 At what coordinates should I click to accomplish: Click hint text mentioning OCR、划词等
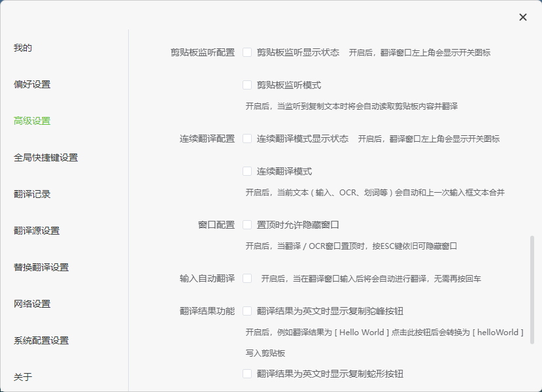pos(375,193)
